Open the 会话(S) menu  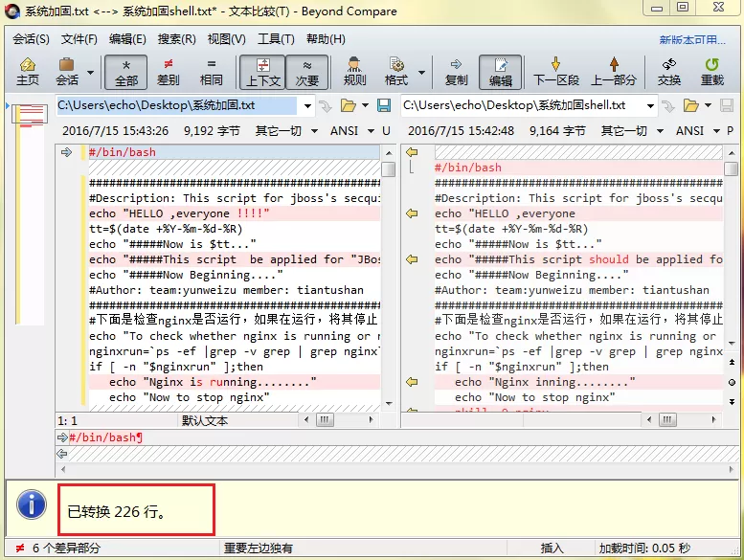[x=31, y=39]
